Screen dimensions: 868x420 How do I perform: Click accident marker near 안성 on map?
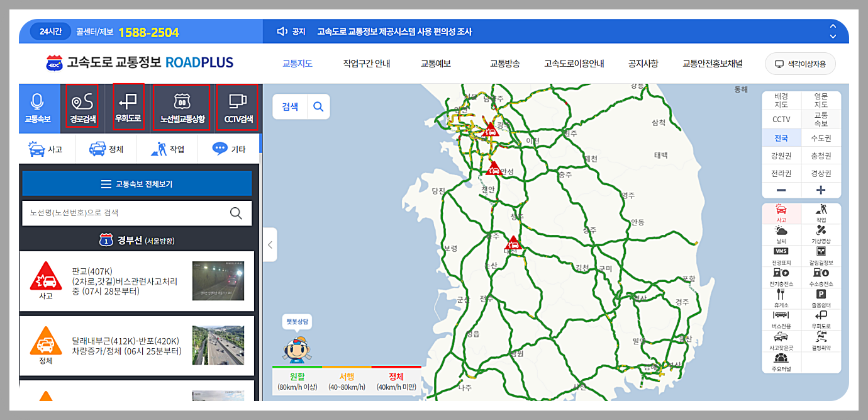click(494, 168)
